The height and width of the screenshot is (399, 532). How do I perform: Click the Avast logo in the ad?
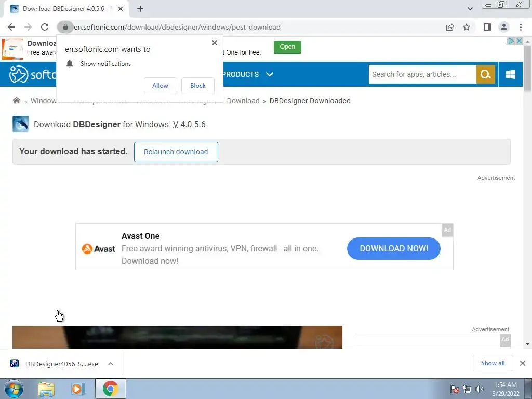pyautogui.click(x=99, y=249)
